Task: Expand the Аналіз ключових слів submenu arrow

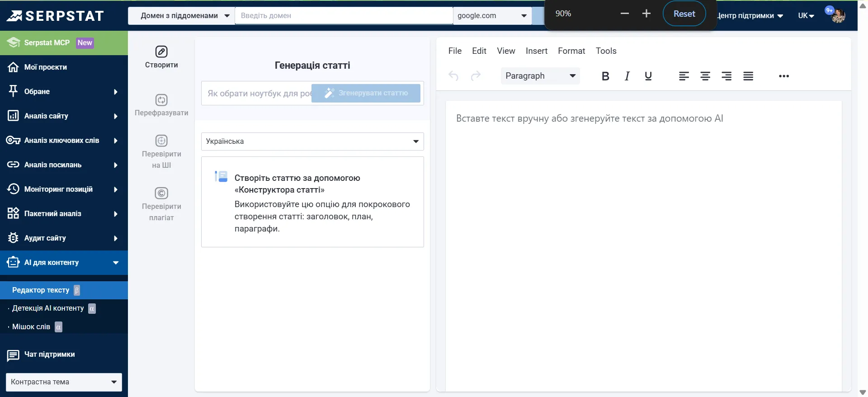Action: point(116,141)
